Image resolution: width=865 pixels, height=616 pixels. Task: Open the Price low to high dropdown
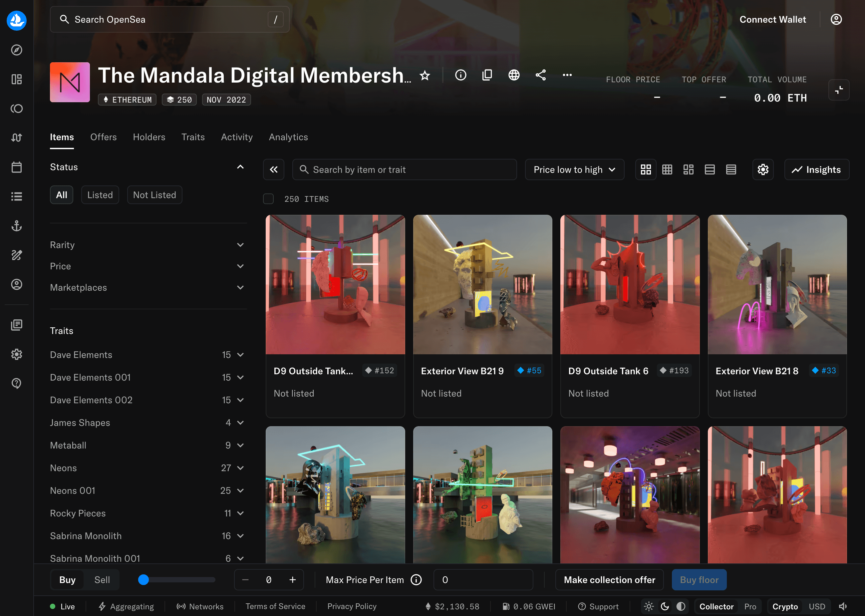[574, 169]
